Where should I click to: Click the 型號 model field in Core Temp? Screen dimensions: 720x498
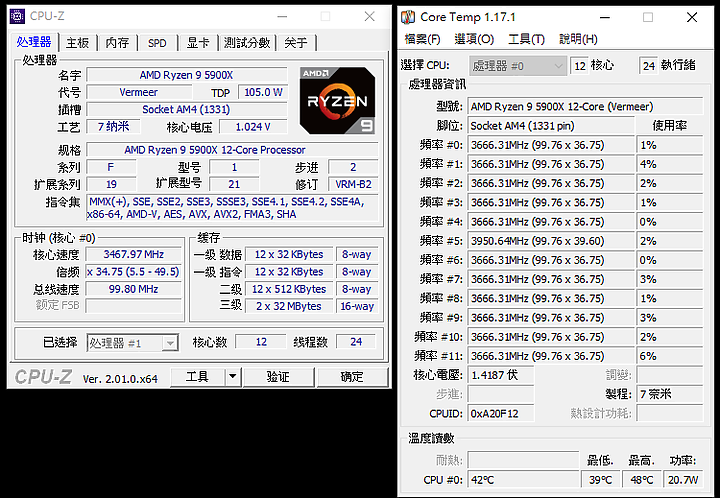click(585, 106)
